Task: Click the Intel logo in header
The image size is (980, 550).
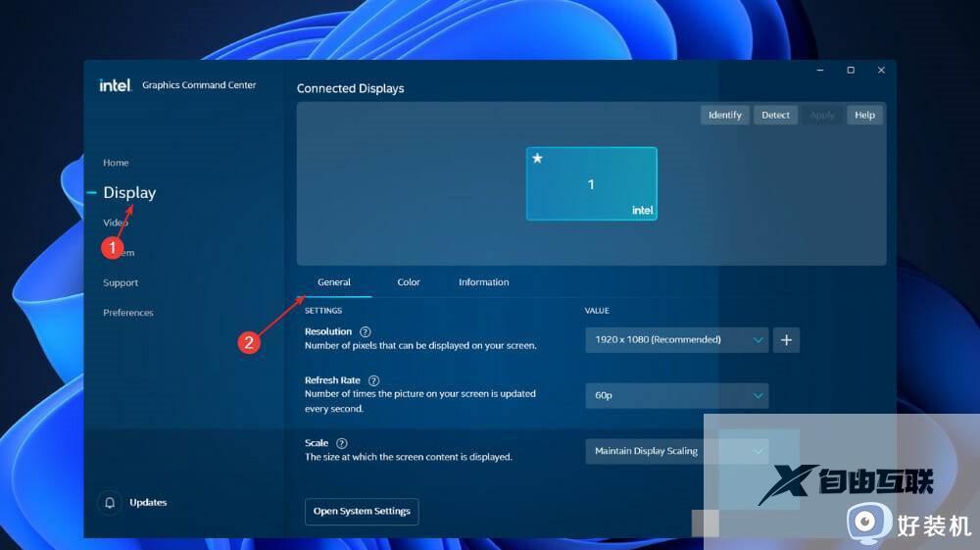Action: coord(115,85)
